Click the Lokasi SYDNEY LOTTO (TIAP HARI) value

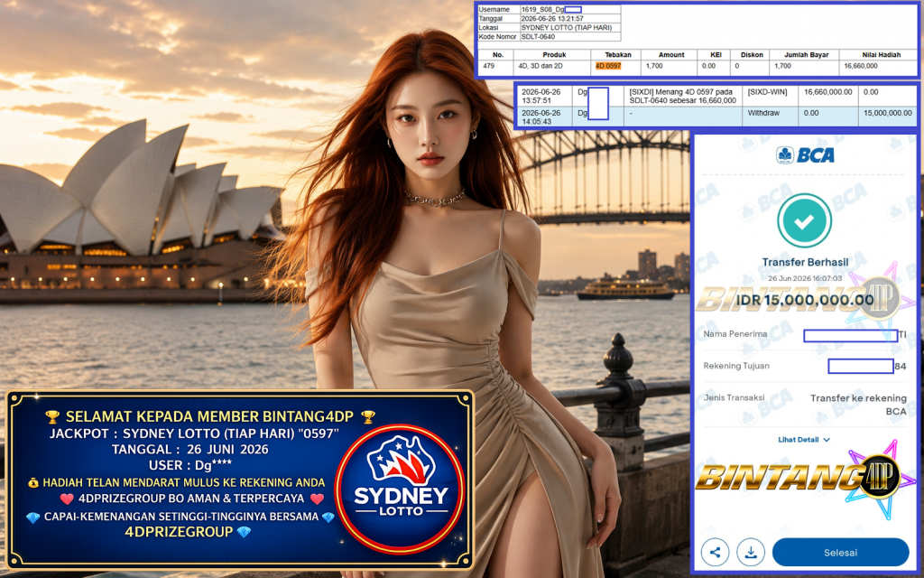pyautogui.click(x=567, y=28)
